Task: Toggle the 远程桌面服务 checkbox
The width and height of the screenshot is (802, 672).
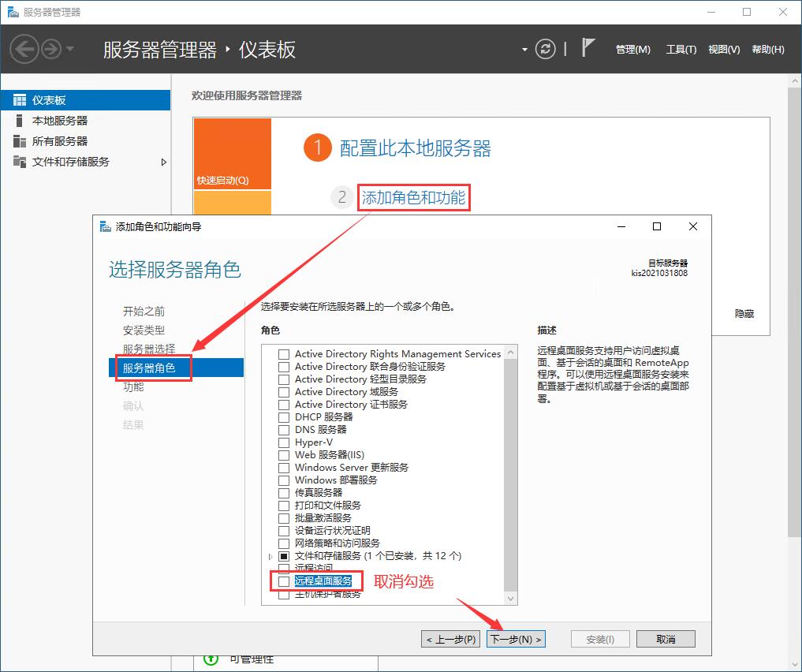Action: coord(284,581)
